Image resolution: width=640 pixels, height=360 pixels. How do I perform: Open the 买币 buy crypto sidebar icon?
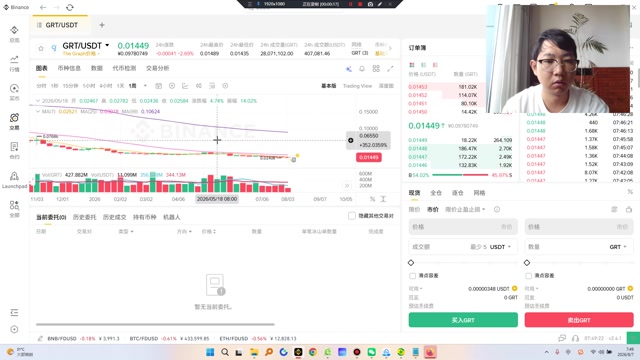14,89
